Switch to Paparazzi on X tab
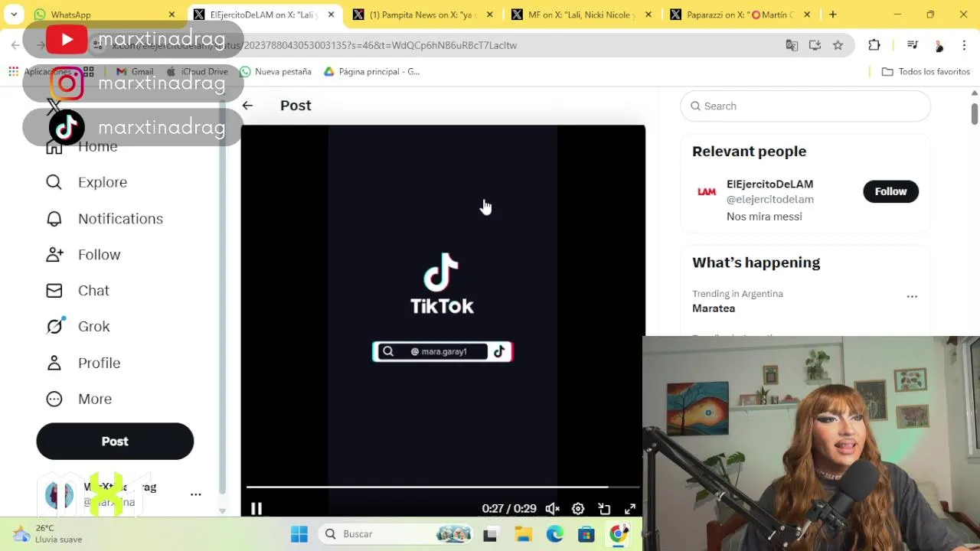This screenshot has height=551, width=980. pyautogui.click(x=741, y=15)
